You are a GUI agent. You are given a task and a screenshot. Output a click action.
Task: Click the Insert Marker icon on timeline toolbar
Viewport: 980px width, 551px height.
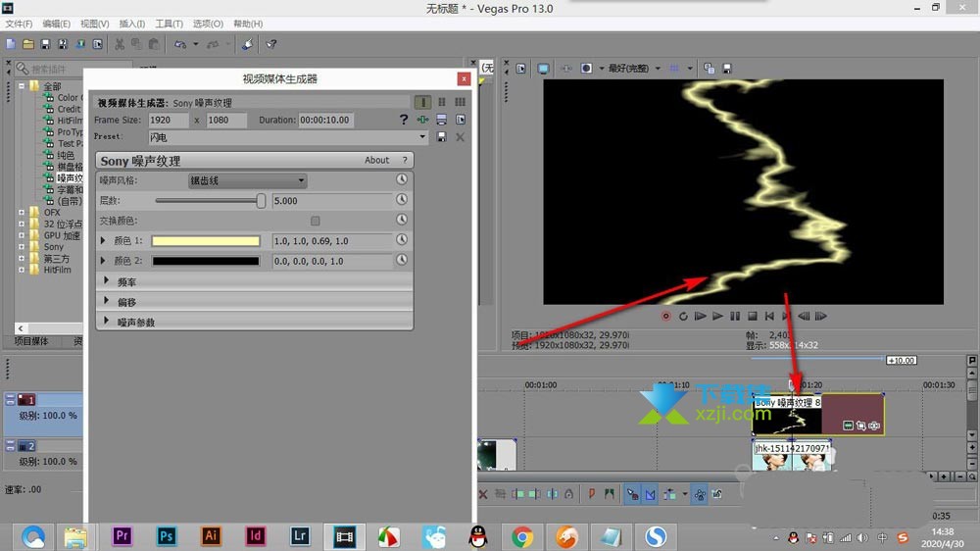pyautogui.click(x=591, y=494)
